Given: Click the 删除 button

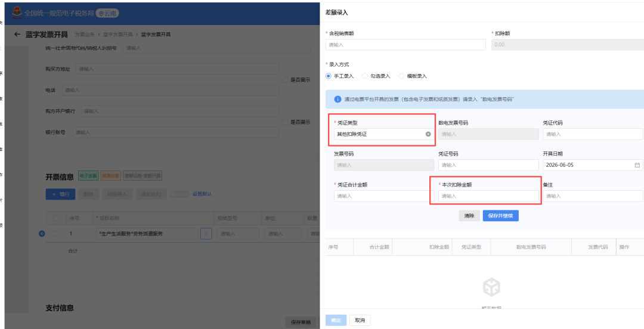Looking at the screenshot, I should coord(88,194).
